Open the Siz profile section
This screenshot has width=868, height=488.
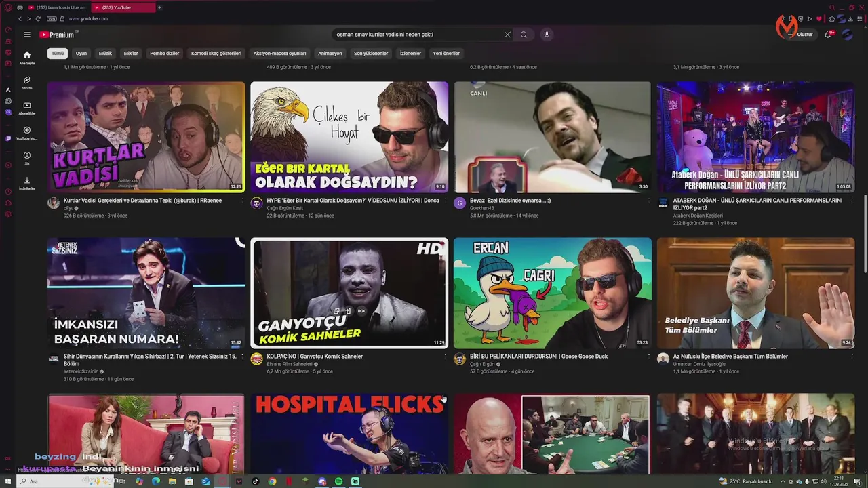point(27,158)
